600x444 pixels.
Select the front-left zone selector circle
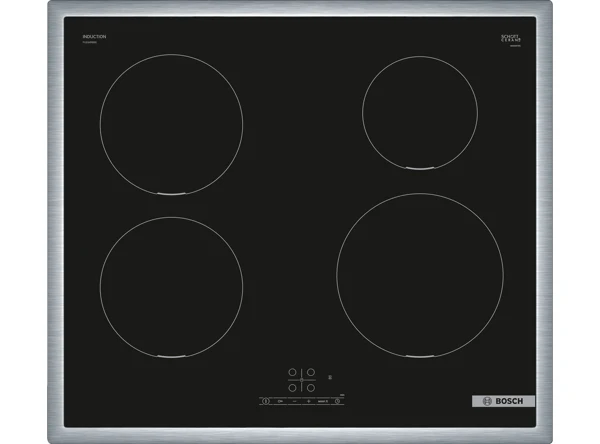coord(292,388)
